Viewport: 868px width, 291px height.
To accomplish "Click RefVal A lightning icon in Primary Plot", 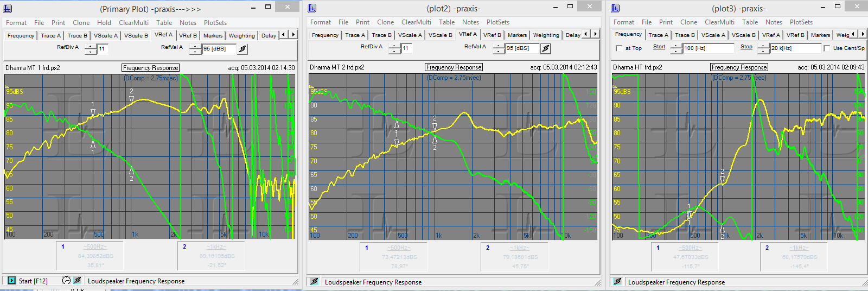I will click(242, 49).
